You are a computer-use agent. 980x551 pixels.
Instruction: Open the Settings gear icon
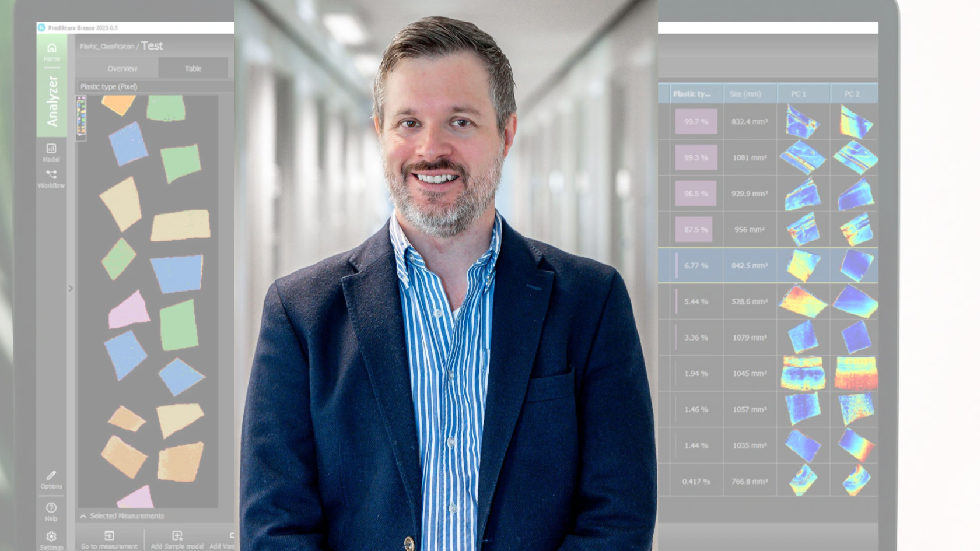(51, 536)
